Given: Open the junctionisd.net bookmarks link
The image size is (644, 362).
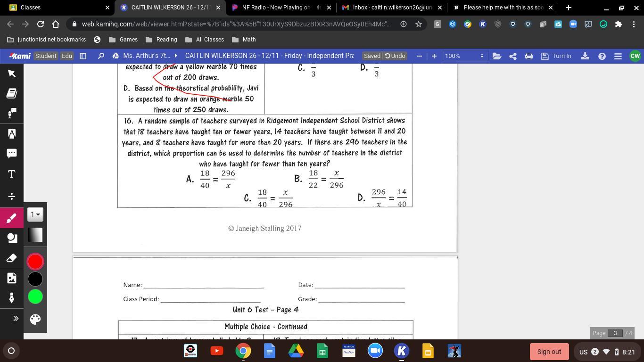Looking at the screenshot, I should pos(46,40).
